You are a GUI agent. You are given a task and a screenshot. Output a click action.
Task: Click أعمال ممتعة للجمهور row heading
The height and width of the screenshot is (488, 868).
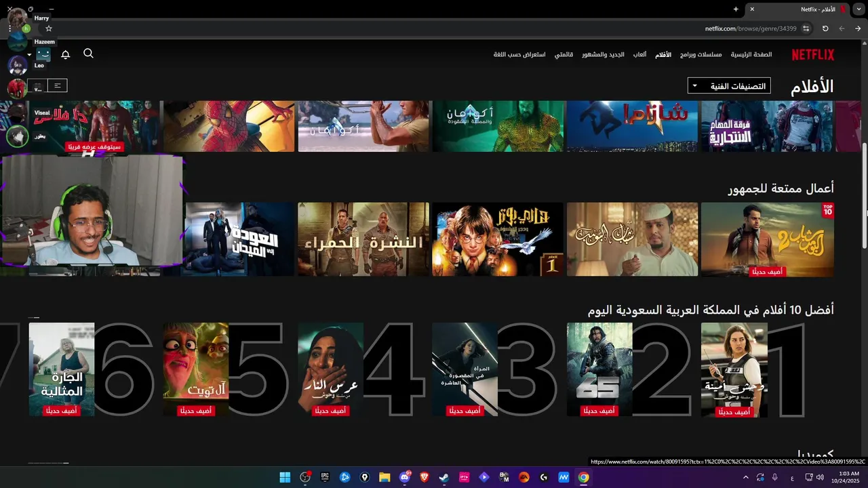781,188
